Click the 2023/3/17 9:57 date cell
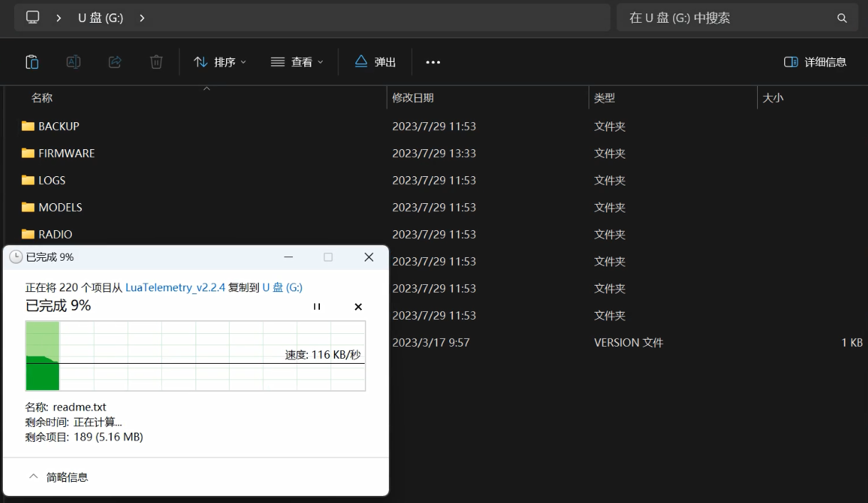Viewport: 868px width, 503px height. (431, 342)
